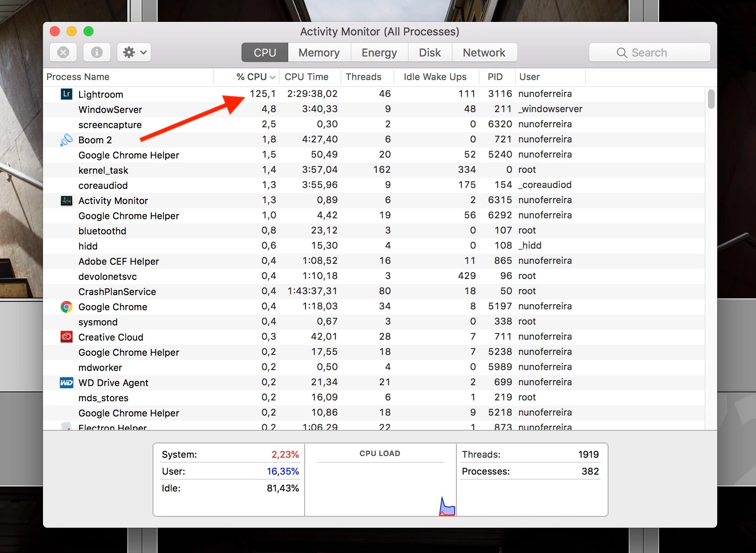This screenshot has width=756, height=553.
Task: Click the Idle 81,43% value
Action: point(283,488)
